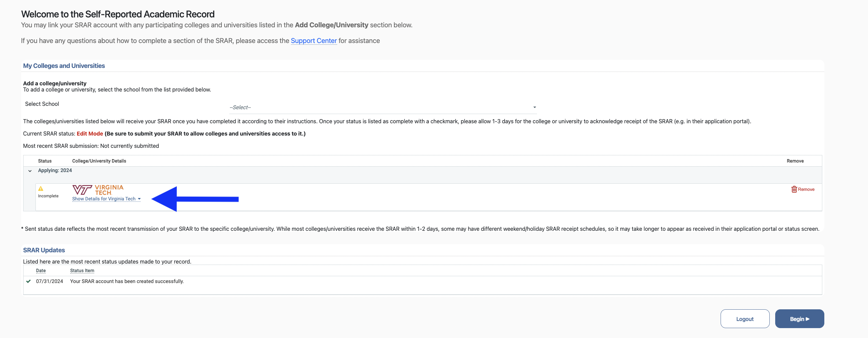
Task: Click the SRAR Updates section heading
Action: [x=44, y=250]
